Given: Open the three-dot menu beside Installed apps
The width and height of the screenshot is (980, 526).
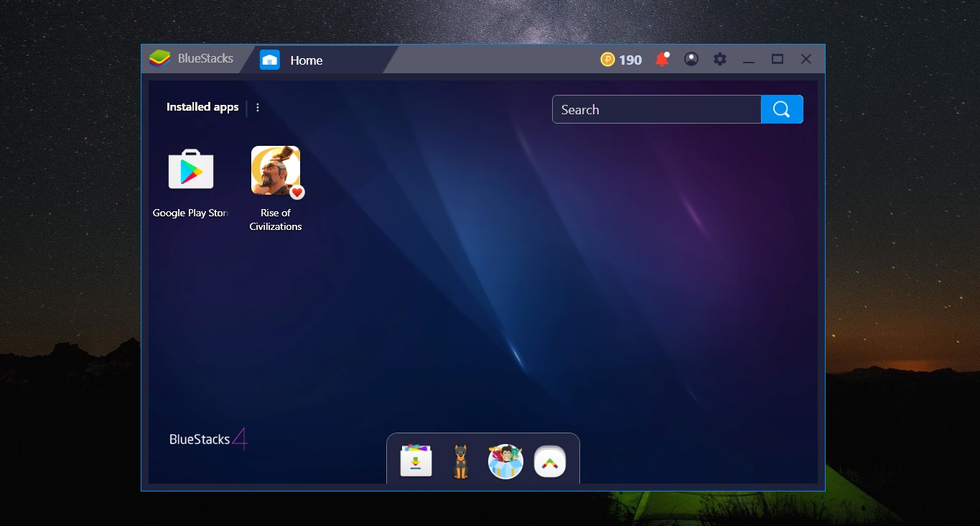Looking at the screenshot, I should (x=258, y=108).
